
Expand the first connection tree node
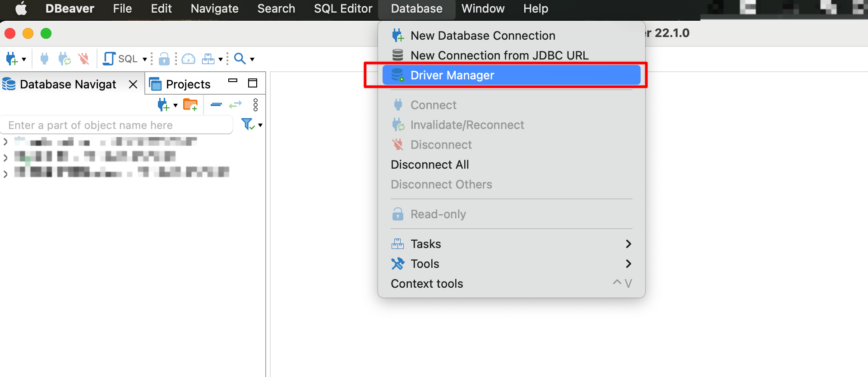[5, 142]
